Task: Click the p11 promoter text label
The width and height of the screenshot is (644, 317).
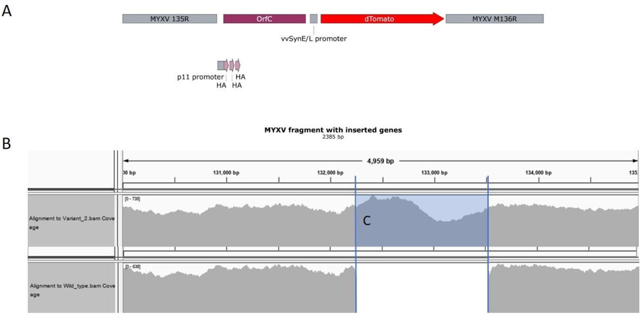Action: 200,77
